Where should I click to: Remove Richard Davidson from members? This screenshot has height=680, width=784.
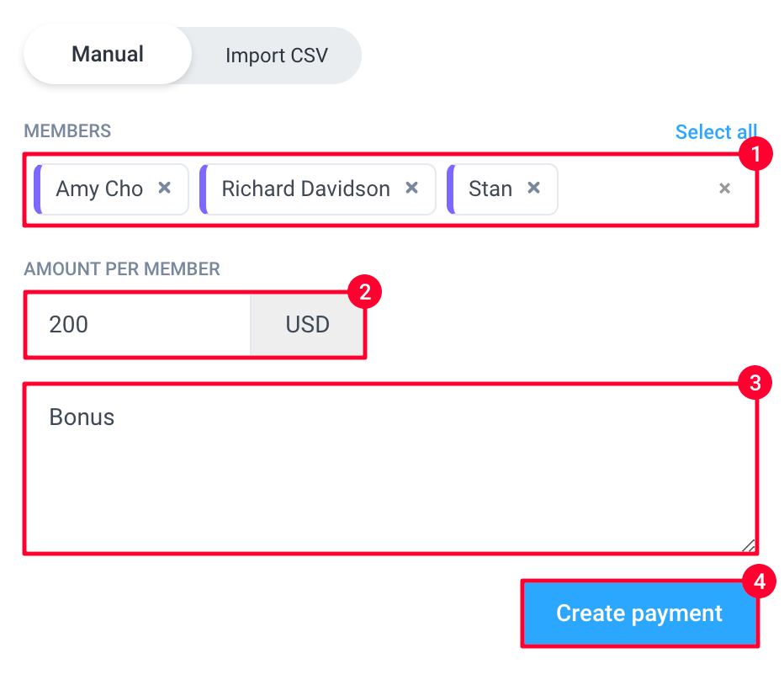411,189
